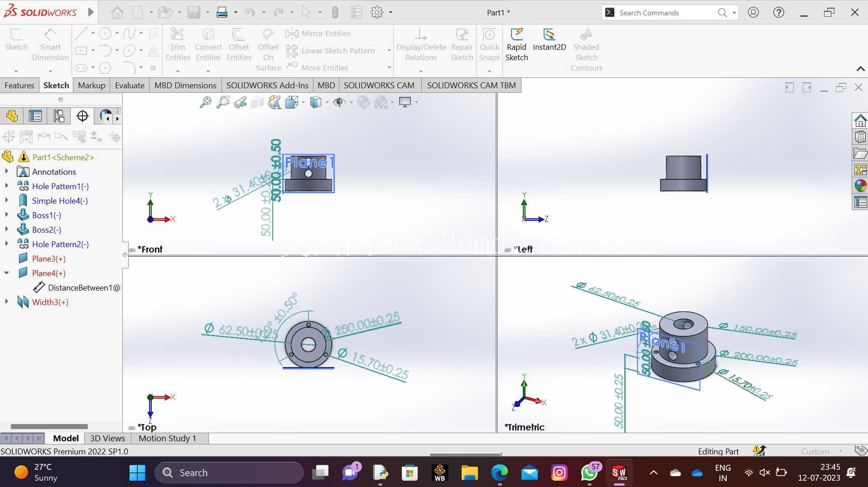Open the View Settings monitor icon
The width and height of the screenshot is (868, 487).
tap(405, 102)
